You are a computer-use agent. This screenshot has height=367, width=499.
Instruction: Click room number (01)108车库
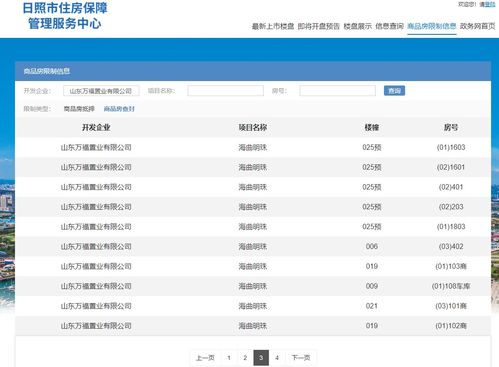(x=451, y=286)
